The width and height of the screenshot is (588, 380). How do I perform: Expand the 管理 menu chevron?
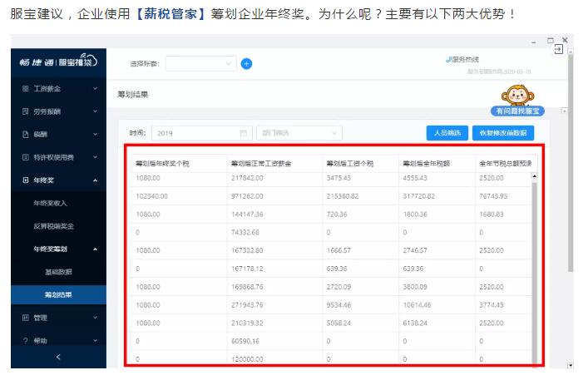[96, 318]
